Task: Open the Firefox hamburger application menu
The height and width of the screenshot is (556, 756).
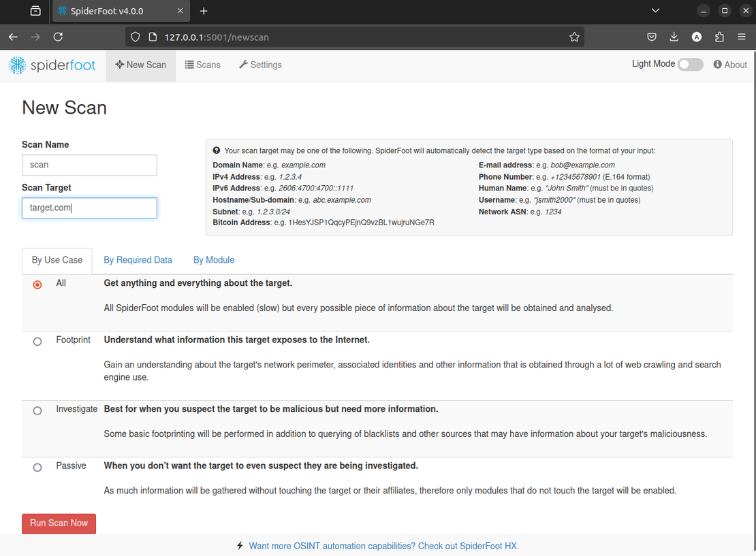Action: point(742,37)
